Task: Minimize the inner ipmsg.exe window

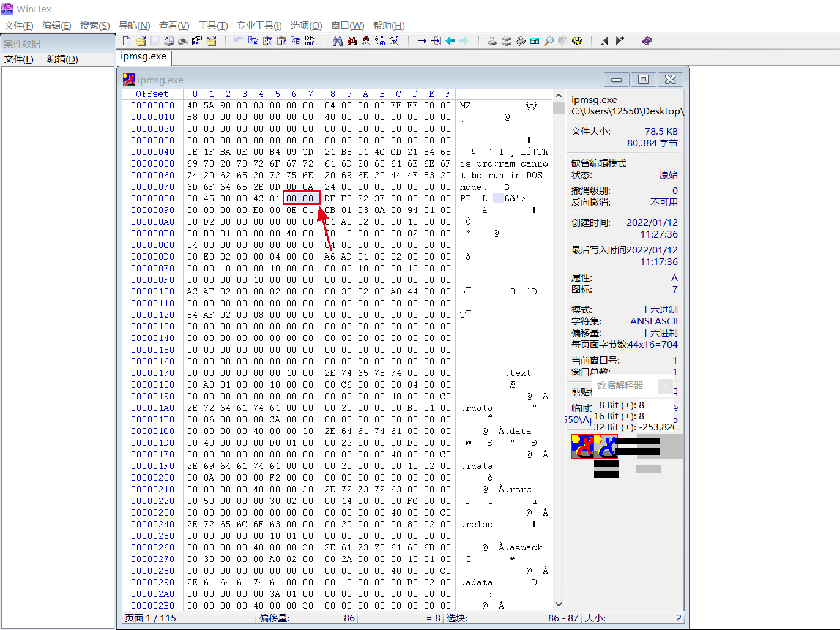Action: pyautogui.click(x=617, y=80)
